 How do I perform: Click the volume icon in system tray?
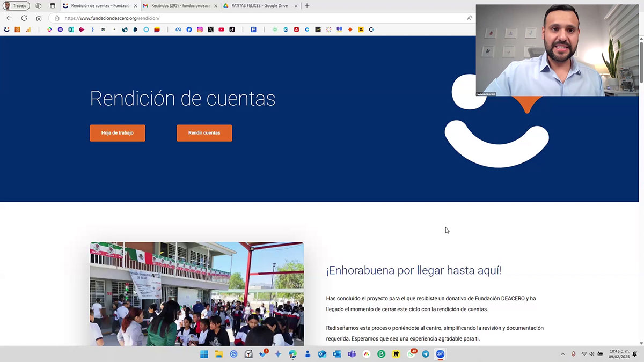(x=592, y=354)
